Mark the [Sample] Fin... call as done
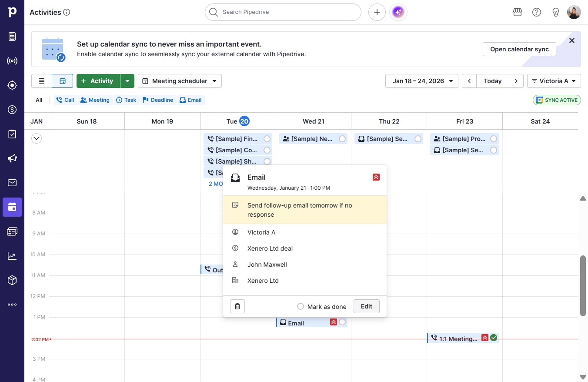 [267, 139]
